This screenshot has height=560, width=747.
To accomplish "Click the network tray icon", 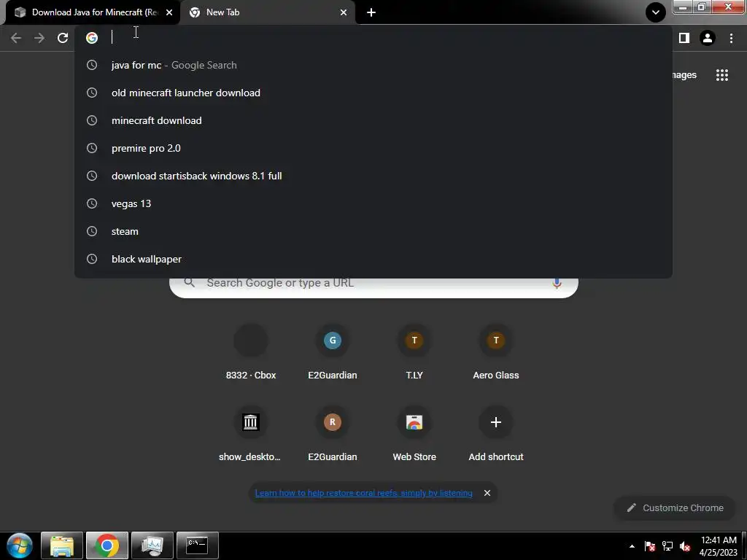I will [x=667, y=546].
